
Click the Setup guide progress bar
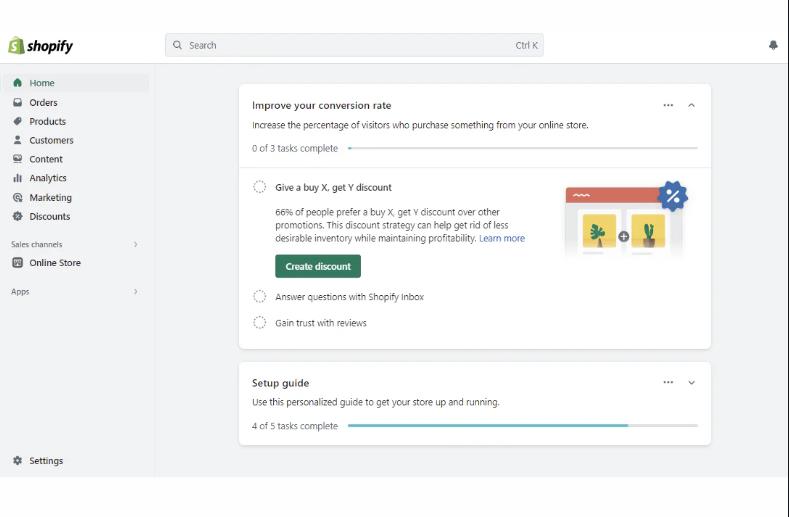click(x=522, y=426)
